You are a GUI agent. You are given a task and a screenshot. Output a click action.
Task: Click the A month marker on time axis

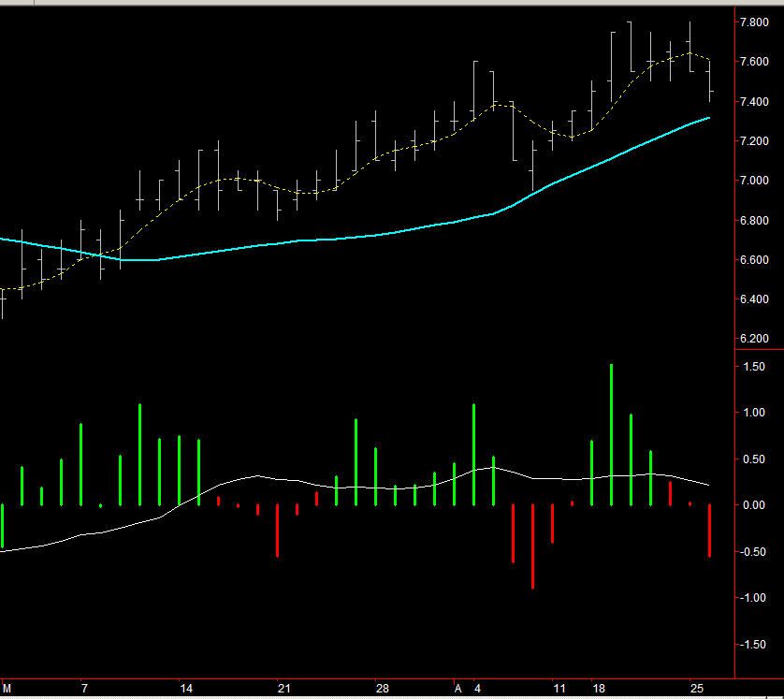[x=458, y=689]
